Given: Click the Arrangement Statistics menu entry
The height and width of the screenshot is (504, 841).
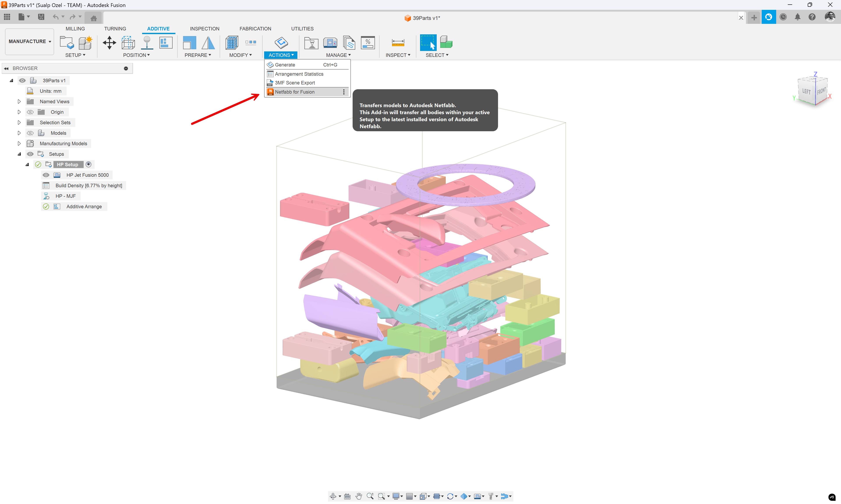Looking at the screenshot, I should [x=299, y=74].
